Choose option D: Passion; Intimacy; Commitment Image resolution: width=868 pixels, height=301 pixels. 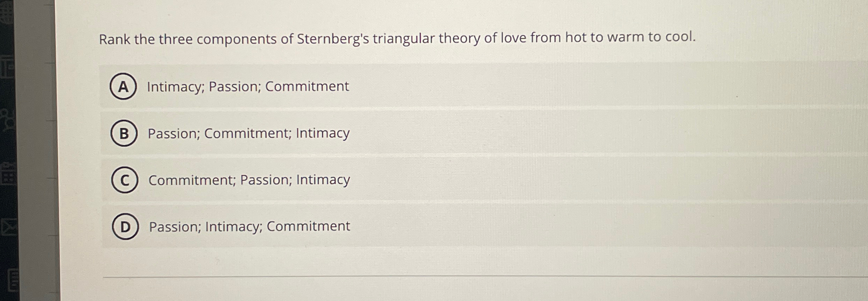tap(249, 226)
